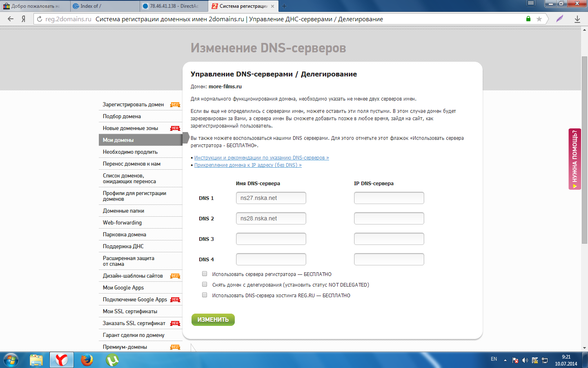
Task: Open Инструкции и рекомендации по указанию DNS-серверов link
Action: coord(261,158)
